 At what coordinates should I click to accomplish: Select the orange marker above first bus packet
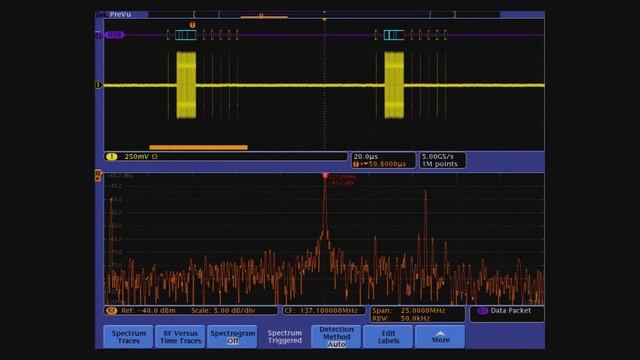tap(192, 25)
